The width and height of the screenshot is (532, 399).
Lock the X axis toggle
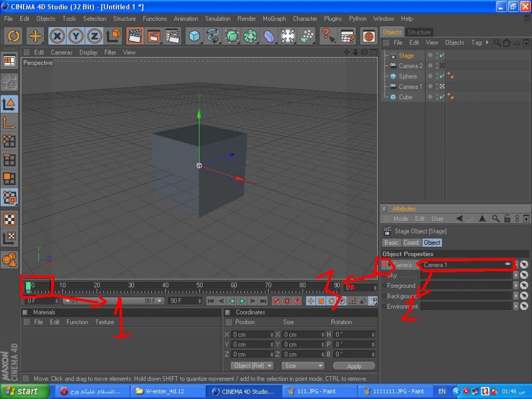tap(57, 36)
